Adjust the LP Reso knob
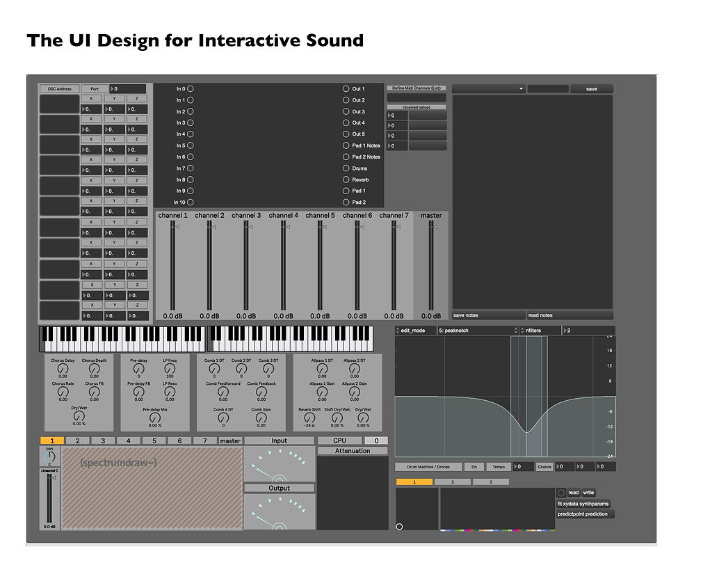The height and width of the screenshot is (563, 728). pos(170,392)
